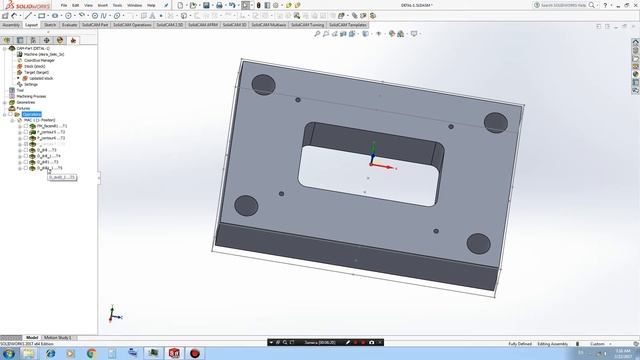Click the Zoom to Area icon
This screenshot has width=640, height=360.
point(326,34)
